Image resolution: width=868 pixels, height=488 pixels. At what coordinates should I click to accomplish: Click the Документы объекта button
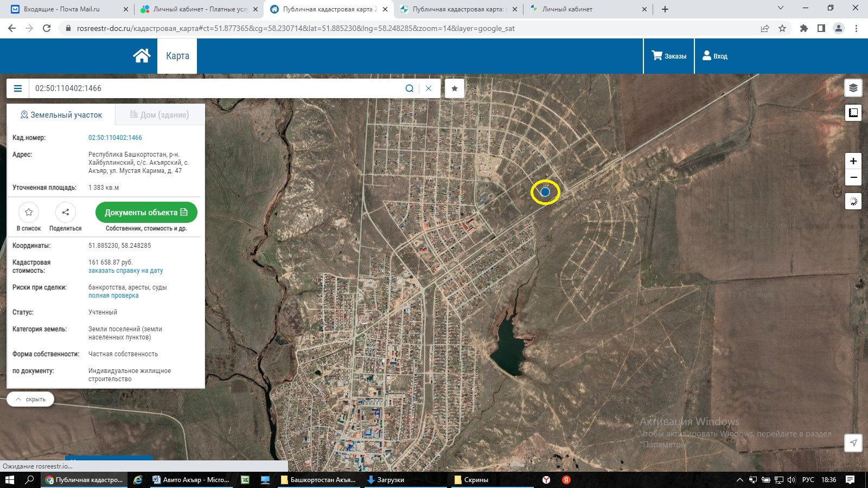click(x=146, y=213)
